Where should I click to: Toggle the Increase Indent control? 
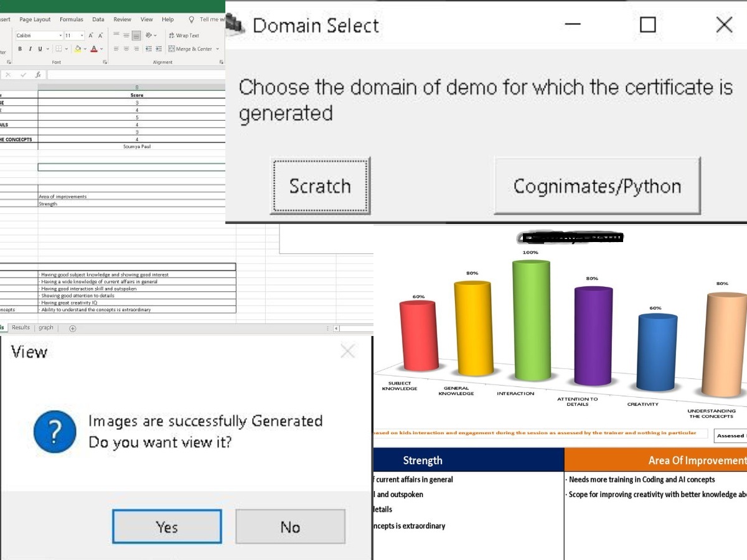point(158,49)
